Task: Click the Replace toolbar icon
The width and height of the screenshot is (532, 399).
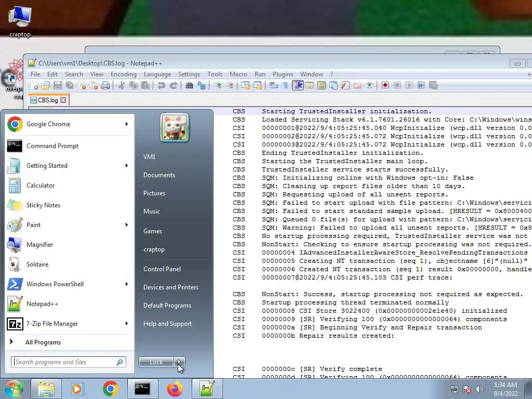Action: pyautogui.click(x=201, y=86)
